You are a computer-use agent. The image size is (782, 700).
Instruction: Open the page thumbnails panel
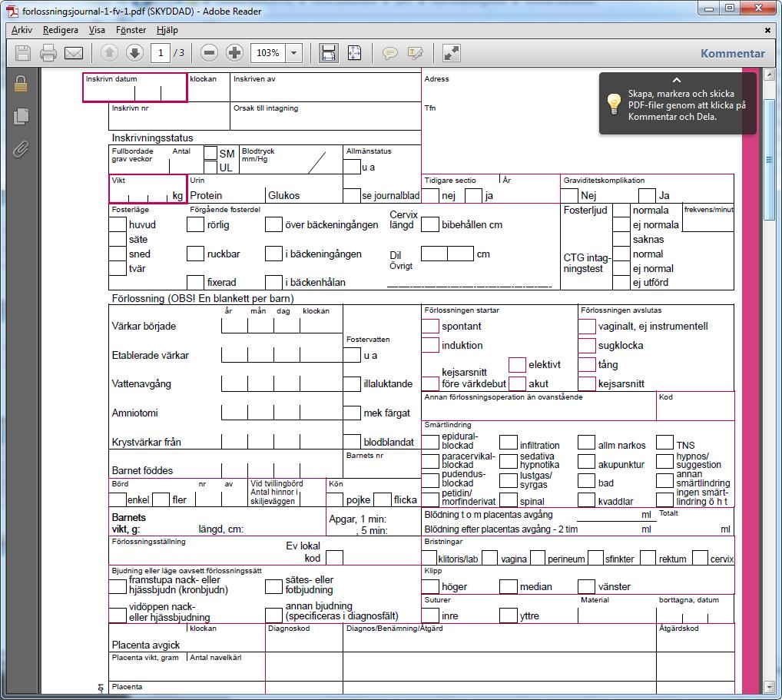point(21,116)
